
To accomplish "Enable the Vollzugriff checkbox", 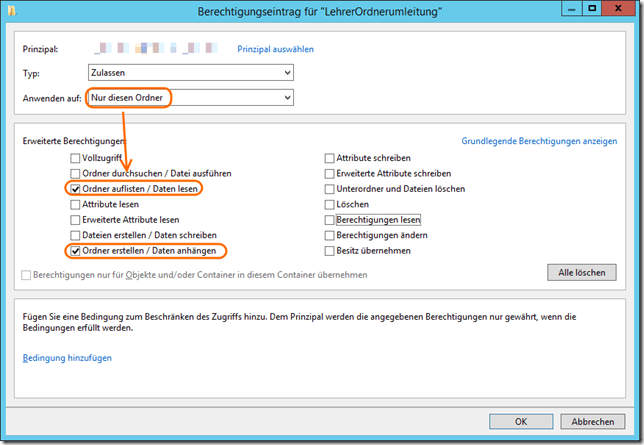I will click(x=76, y=158).
